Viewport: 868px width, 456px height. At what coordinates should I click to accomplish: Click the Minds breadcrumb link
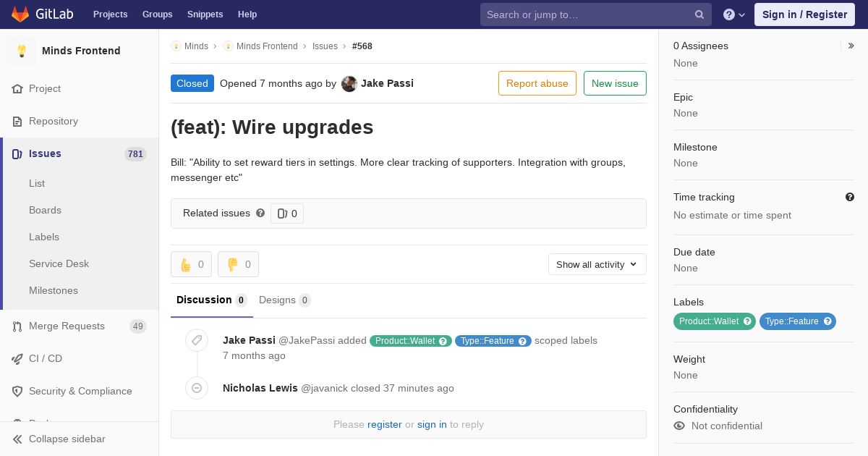196,46
